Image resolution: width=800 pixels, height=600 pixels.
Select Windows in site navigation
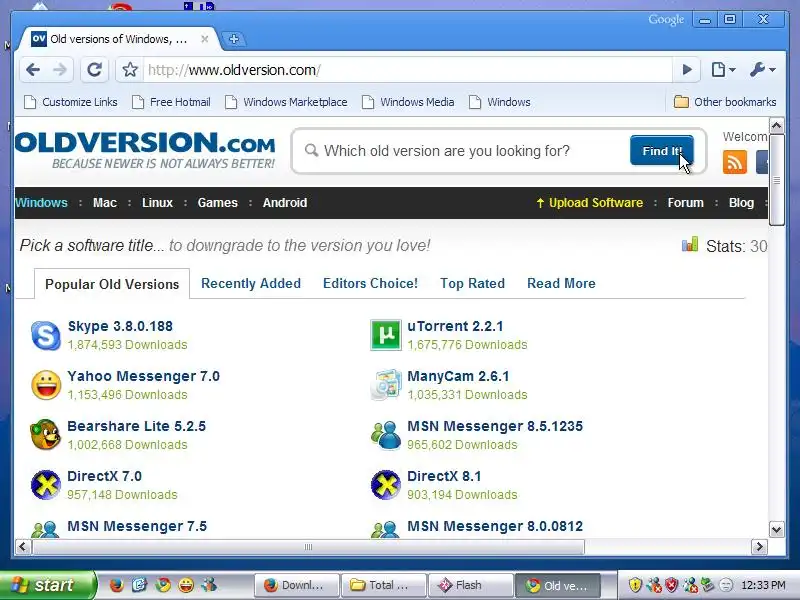tap(41, 203)
